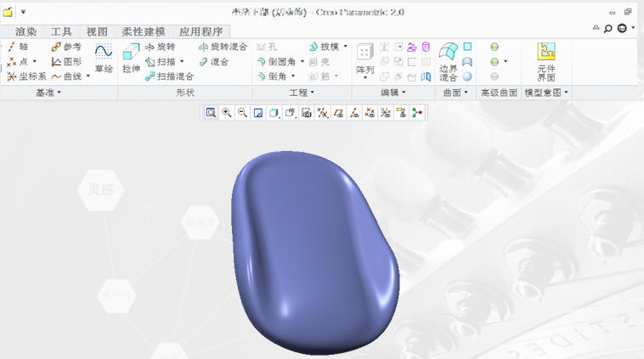Select the 旋转混合 Rotational Blend tool
Image resolution: width=644 pixels, height=359 pixels.
[x=223, y=47]
